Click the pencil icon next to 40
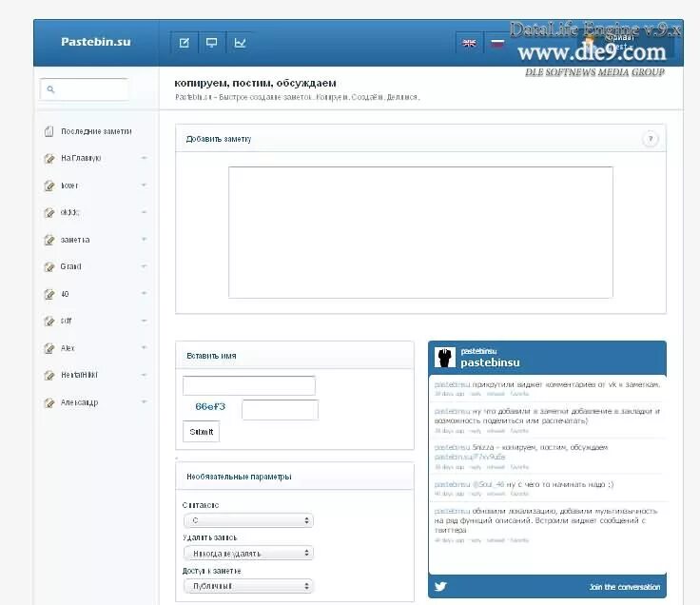 tap(49, 294)
